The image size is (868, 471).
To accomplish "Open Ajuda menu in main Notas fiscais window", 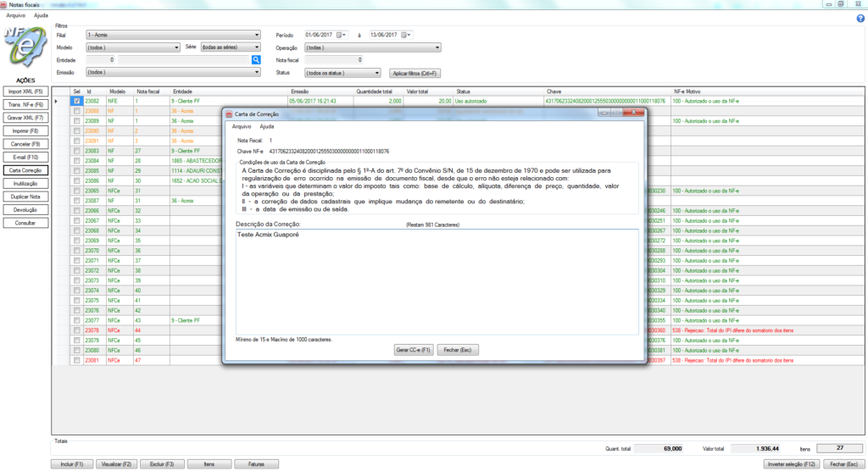I will point(41,16).
